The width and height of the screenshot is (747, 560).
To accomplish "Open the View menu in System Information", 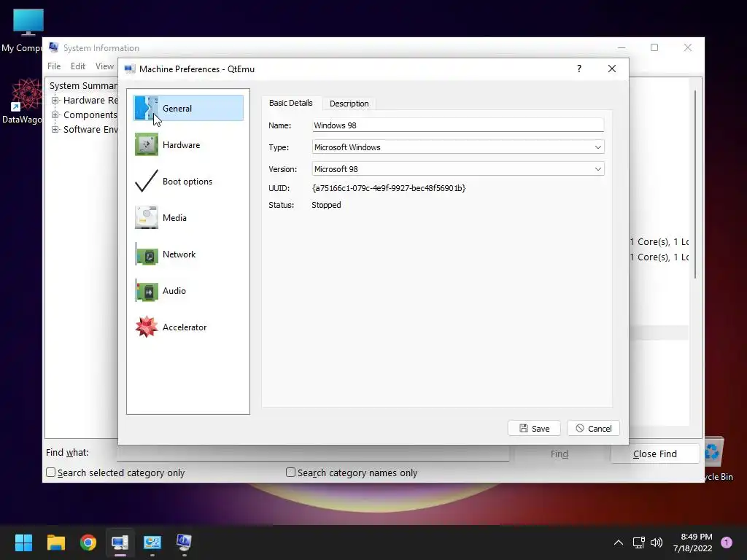I will pos(104,66).
